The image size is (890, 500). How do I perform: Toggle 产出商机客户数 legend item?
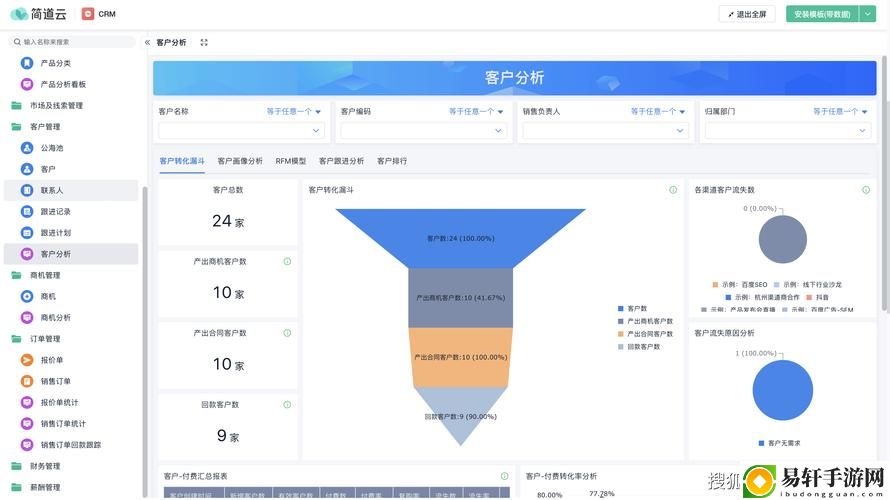tap(645, 321)
